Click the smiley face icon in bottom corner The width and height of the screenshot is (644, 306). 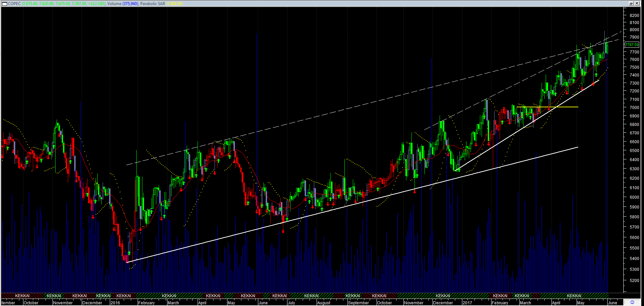tap(632, 302)
